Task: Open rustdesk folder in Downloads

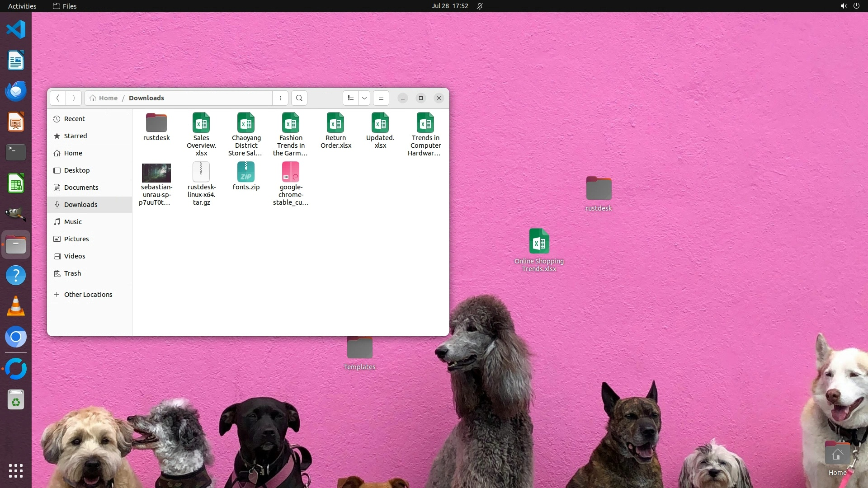Action: coord(156,123)
